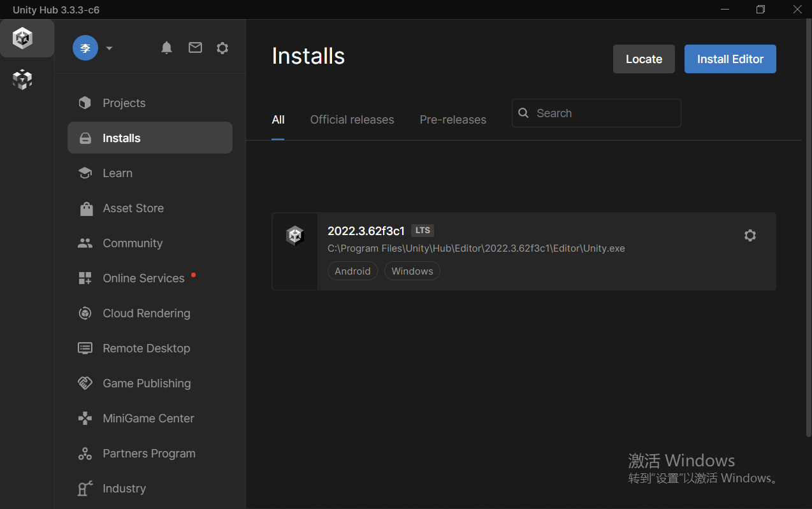Click the Projects cube icon
The width and height of the screenshot is (812, 509).
coord(85,103)
